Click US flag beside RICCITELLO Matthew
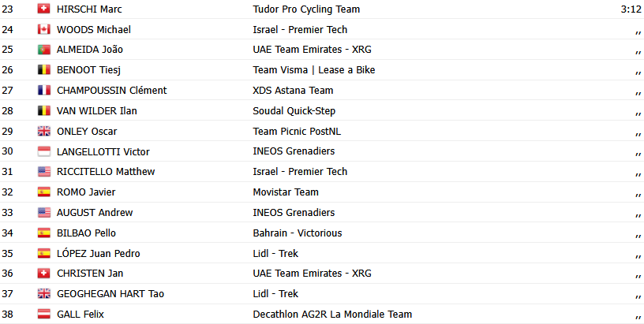Screen dimensions: 644x324 (x=43, y=172)
